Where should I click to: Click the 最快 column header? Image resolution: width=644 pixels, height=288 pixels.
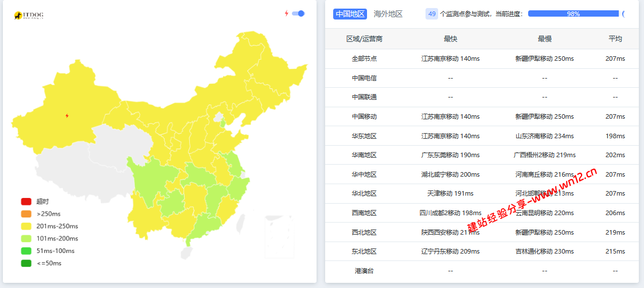[x=451, y=39]
